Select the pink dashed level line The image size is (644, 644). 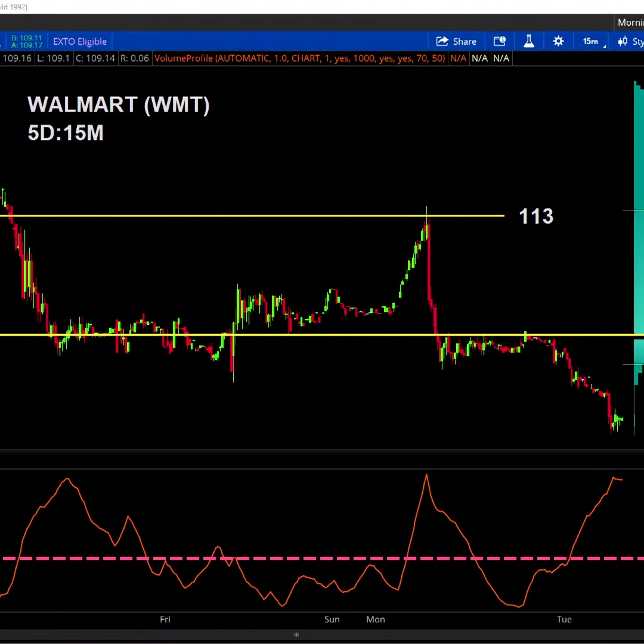pyautogui.click(x=322, y=558)
